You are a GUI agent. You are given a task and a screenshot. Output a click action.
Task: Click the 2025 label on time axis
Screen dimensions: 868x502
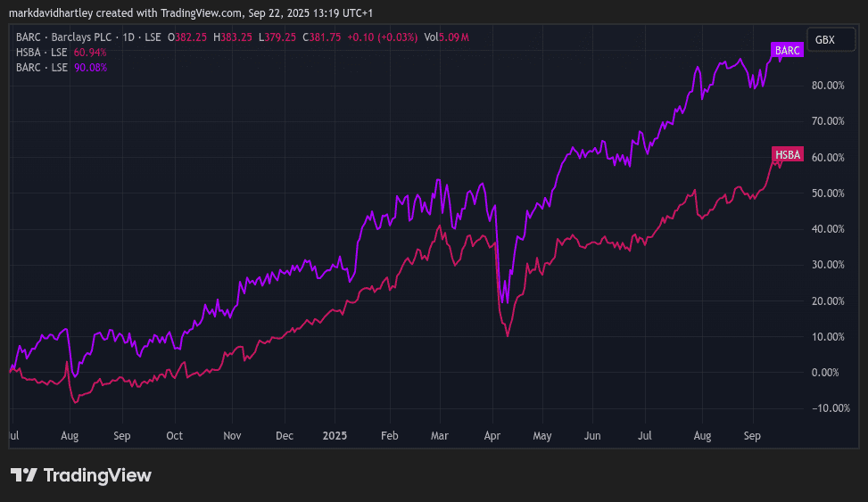(335, 436)
